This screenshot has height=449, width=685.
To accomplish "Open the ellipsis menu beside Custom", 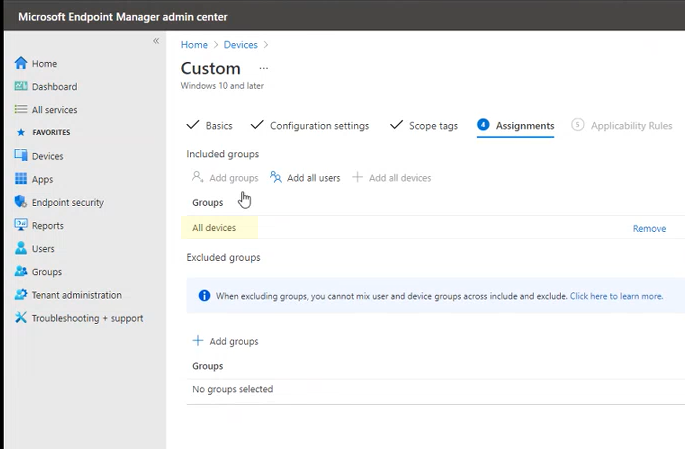I will [264, 68].
